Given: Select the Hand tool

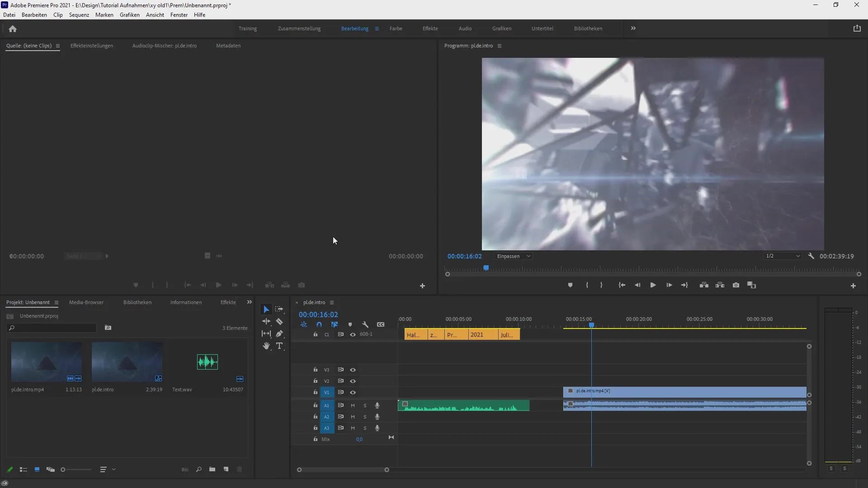Looking at the screenshot, I should click(x=266, y=346).
